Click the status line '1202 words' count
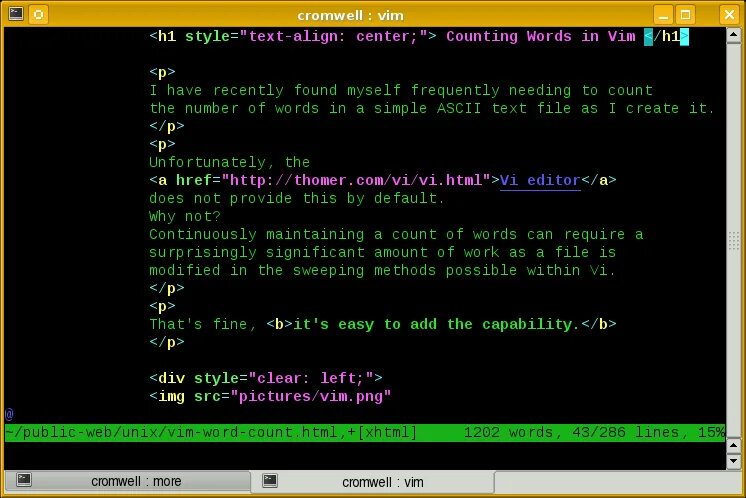 (508, 432)
